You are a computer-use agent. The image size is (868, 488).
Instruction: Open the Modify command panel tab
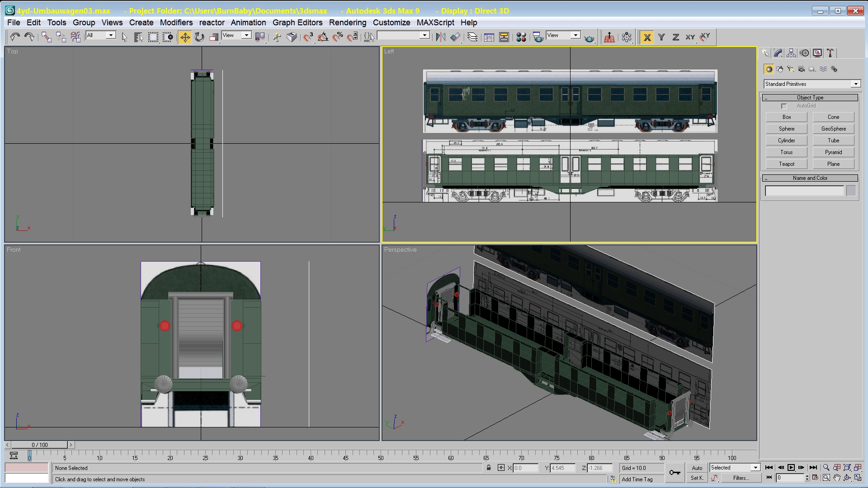coord(778,53)
